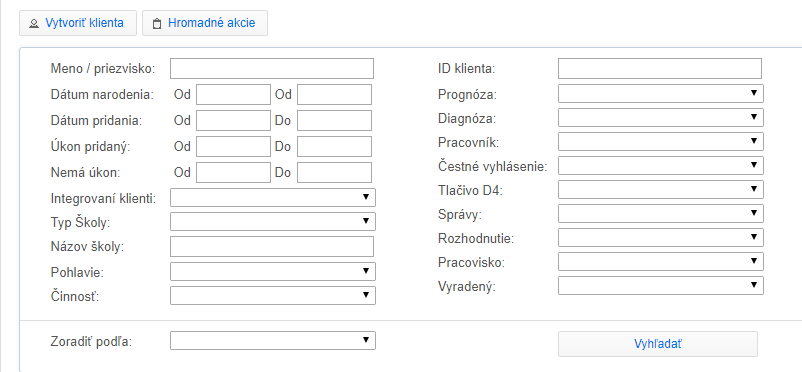Viewport: 802px width, 372px height.
Task: Open the Typ Školy dropdown
Action: [273, 222]
